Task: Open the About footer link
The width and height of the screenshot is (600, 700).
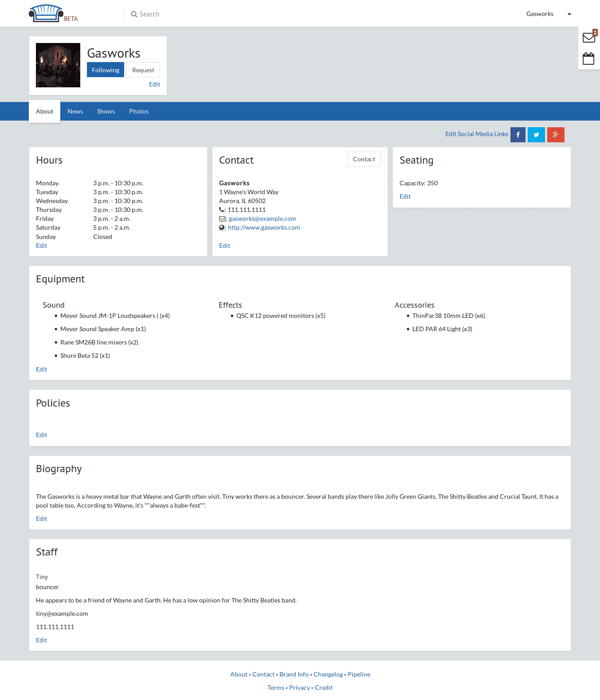Action: [x=239, y=674]
